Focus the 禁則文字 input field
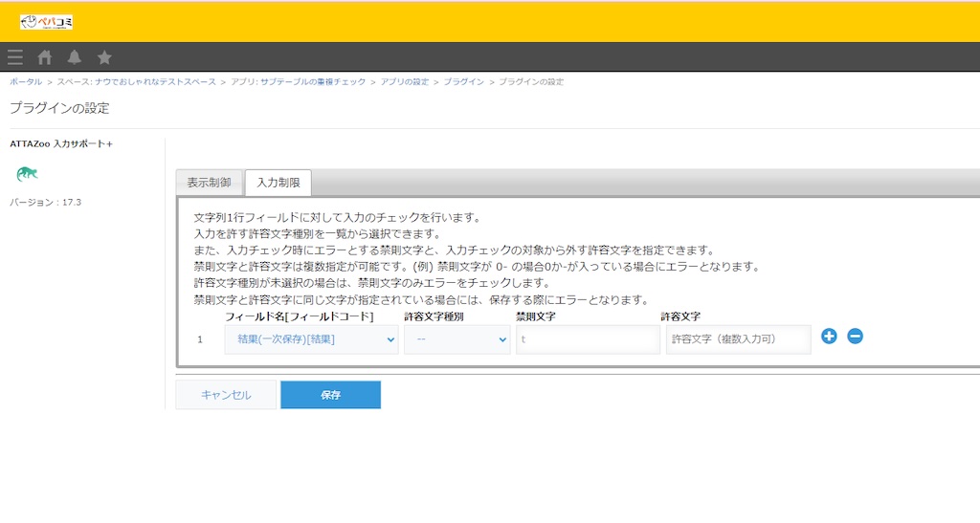980x523 pixels. (588, 339)
